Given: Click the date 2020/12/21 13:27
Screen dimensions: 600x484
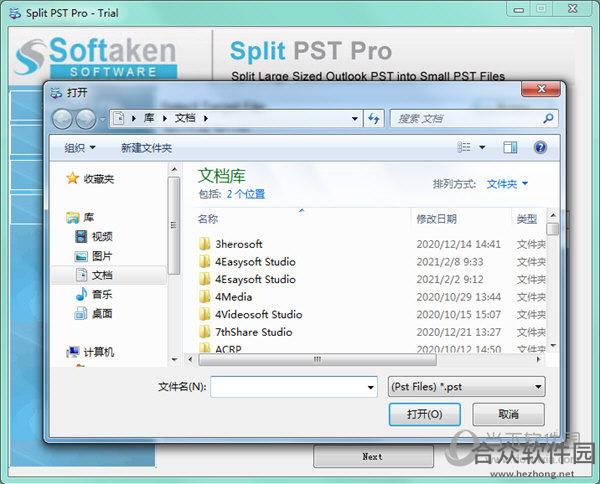Looking at the screenshot, I should (458, 332).
